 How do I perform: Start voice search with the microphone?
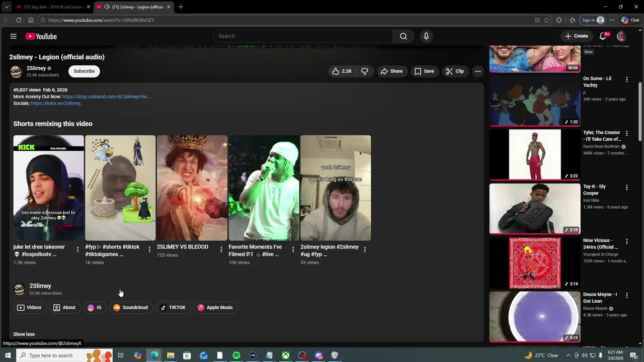[x=426, y=36]
